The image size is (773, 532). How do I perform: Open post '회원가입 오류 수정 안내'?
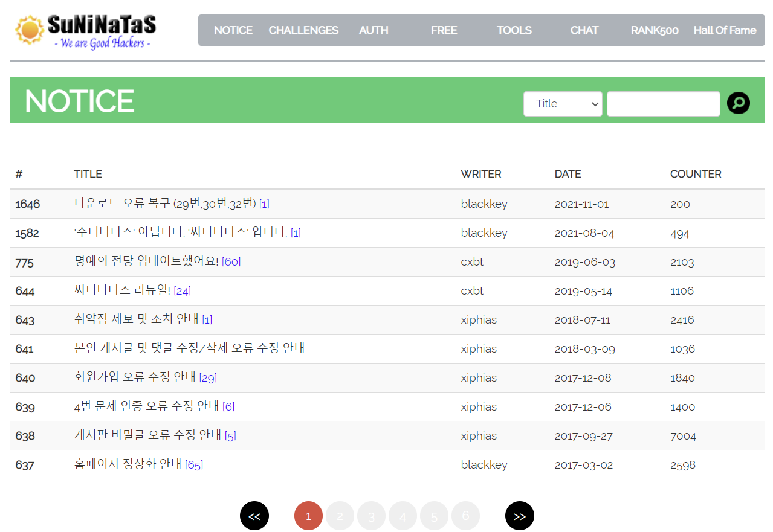coord(135,377)
